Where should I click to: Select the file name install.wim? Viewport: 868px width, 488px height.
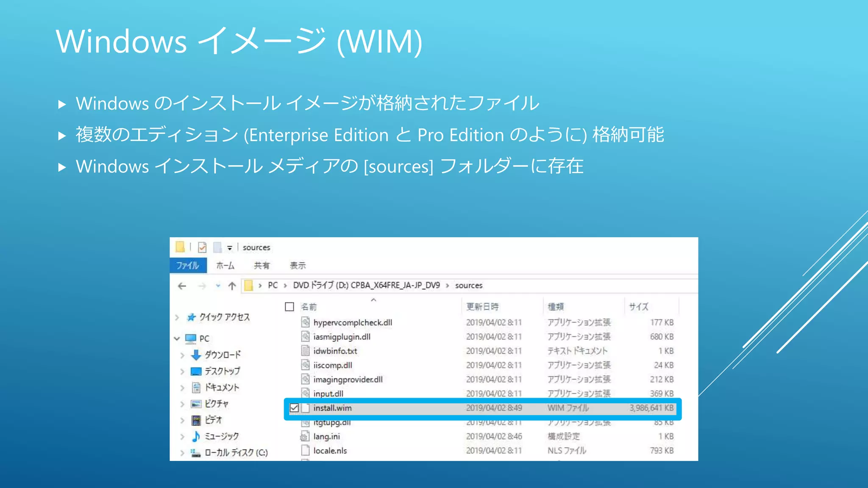coord(332,408)
